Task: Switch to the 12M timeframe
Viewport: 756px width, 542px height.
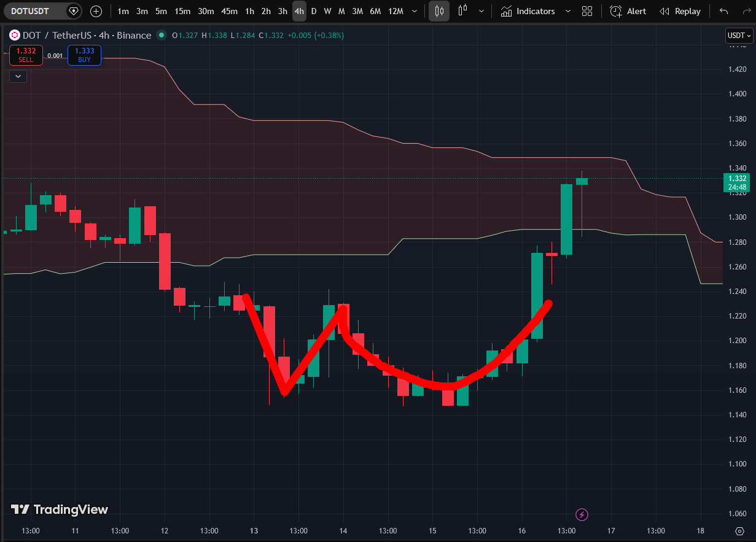Action: coord(396,11)
